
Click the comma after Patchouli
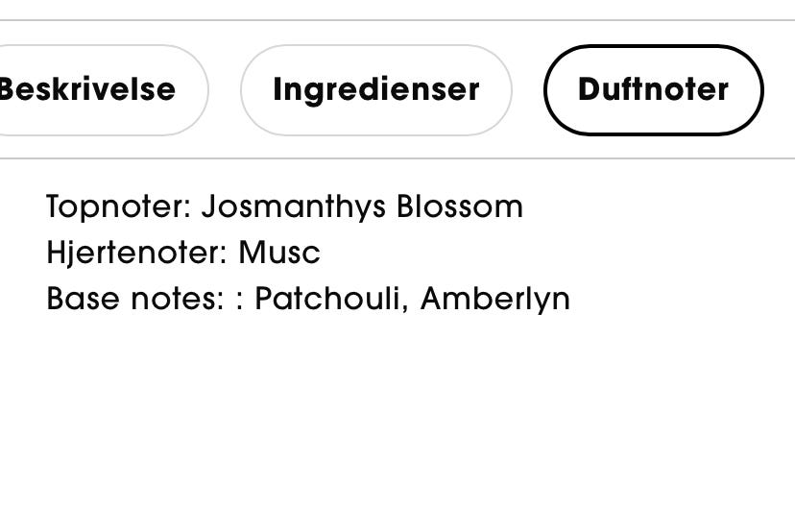pyautogui.click(x=408, y=307)
